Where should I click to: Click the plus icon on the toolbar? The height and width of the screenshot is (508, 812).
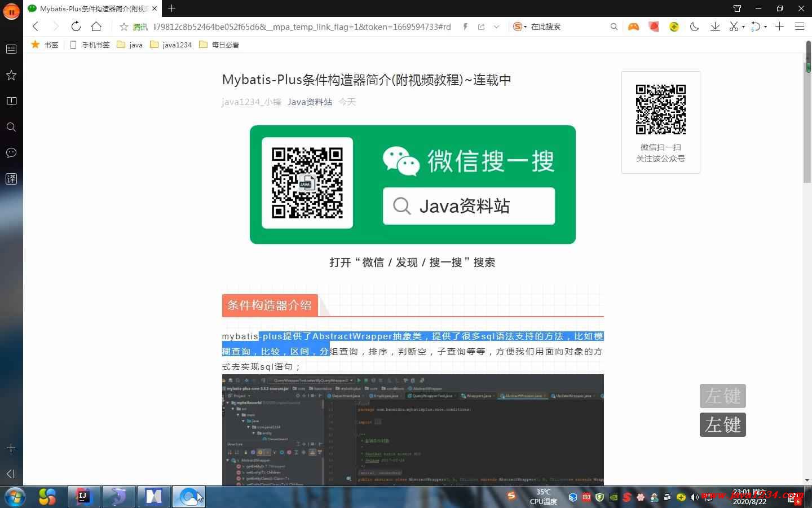tap(780, 27)
